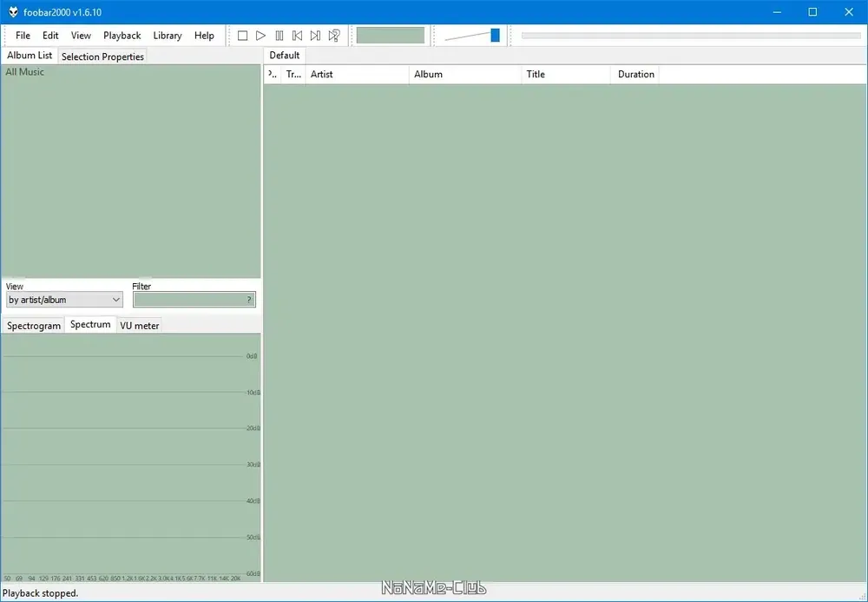Play a random track icon
Image resolution: width=868 pixels, height=602 pixels.
coord(334,36)
